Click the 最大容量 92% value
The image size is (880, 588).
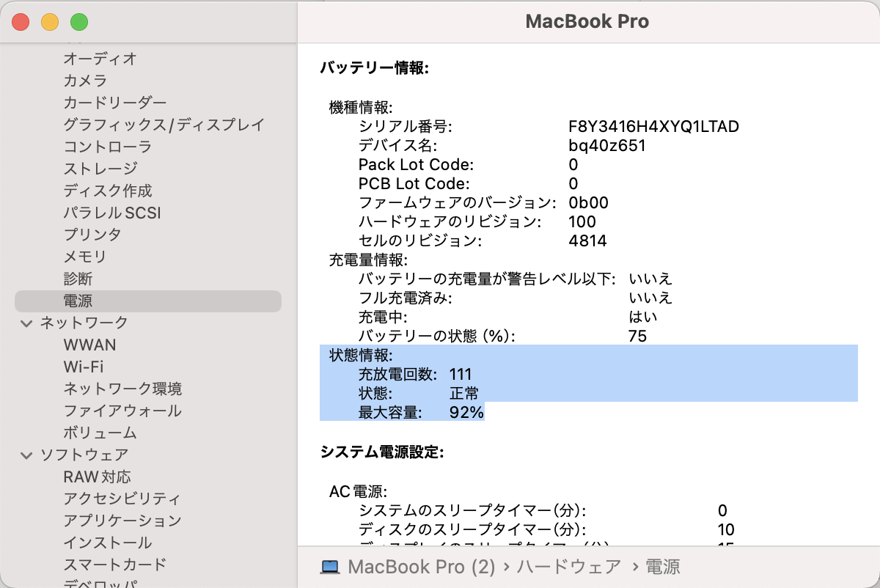click(x=466, y=412)
